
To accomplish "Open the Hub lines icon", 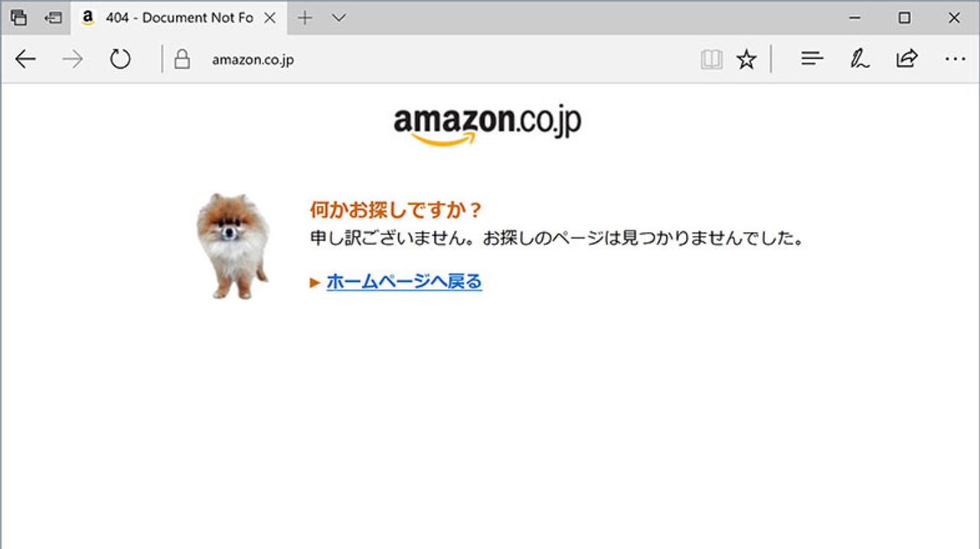I will [812, 59].
